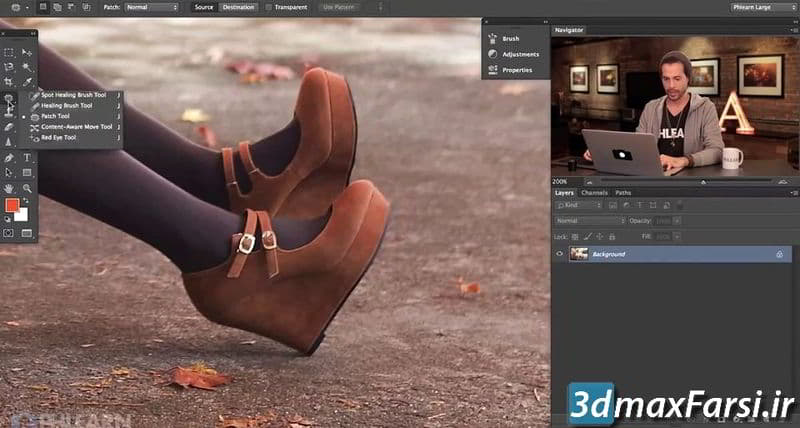
Task: Click the Navigator tab
Action: pyautogui.click(x=569, y=30)
